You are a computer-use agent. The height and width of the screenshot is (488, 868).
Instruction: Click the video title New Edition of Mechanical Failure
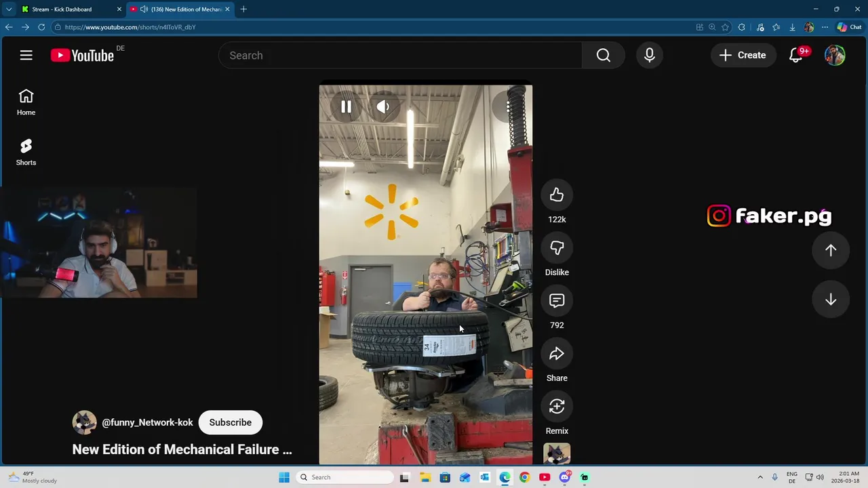point(182,449)
